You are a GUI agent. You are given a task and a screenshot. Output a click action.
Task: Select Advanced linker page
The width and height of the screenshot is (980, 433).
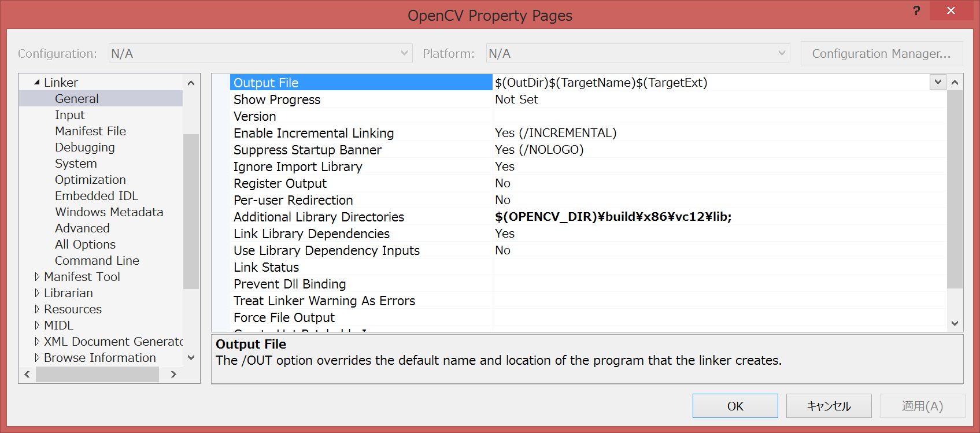coord(82,228)
